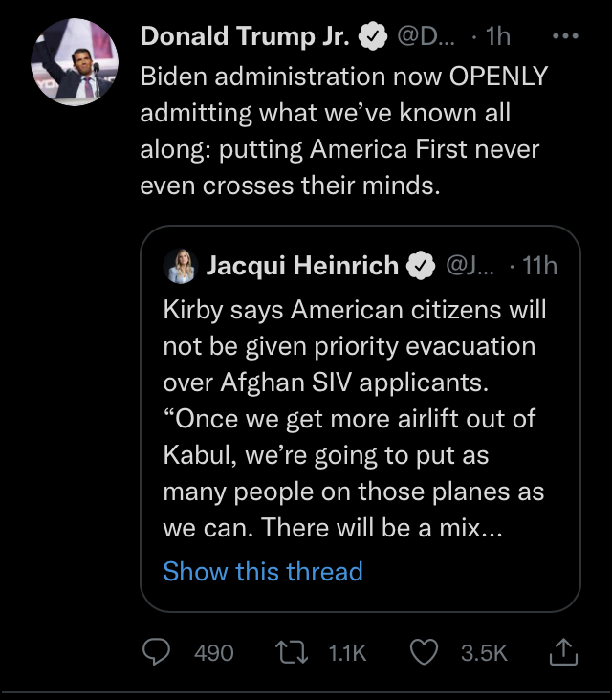Open Donald Trump Jr. profile picture
This screenshot has width=612, height=700.
click(x=75, y=62)
